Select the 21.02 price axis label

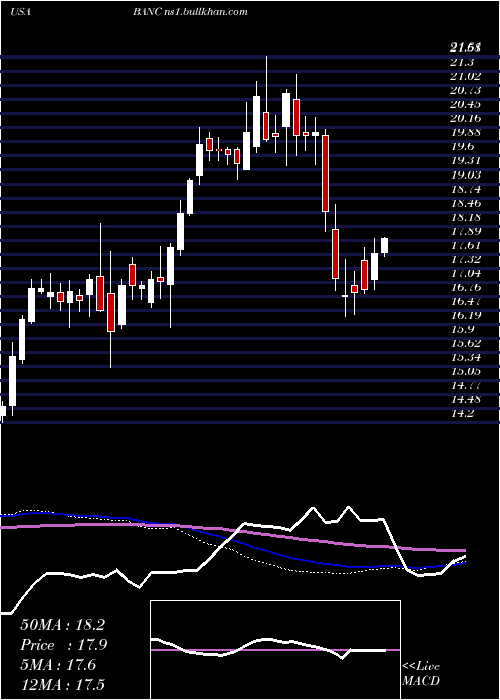[x=464, y=76]
